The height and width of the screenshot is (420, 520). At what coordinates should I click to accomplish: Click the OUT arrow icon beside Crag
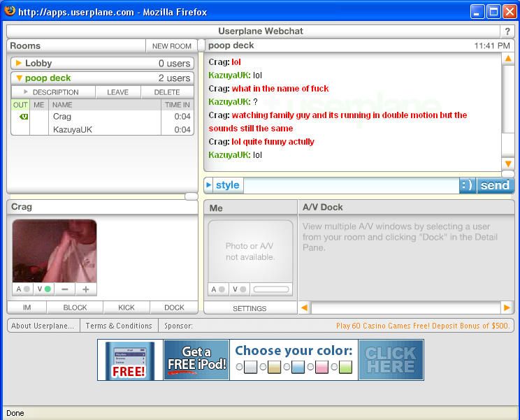point(24,116)
